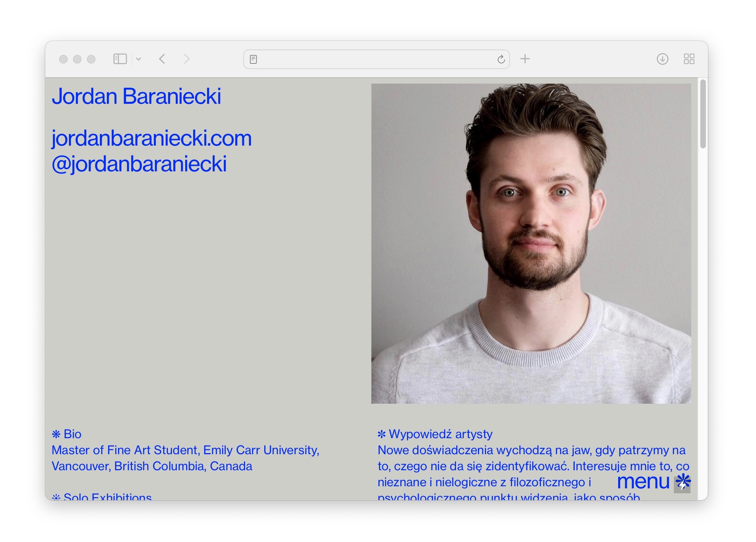Screen dimensions: 756x542
Task: Toggle the Safari sidebar icon
Action: point(120,59)
